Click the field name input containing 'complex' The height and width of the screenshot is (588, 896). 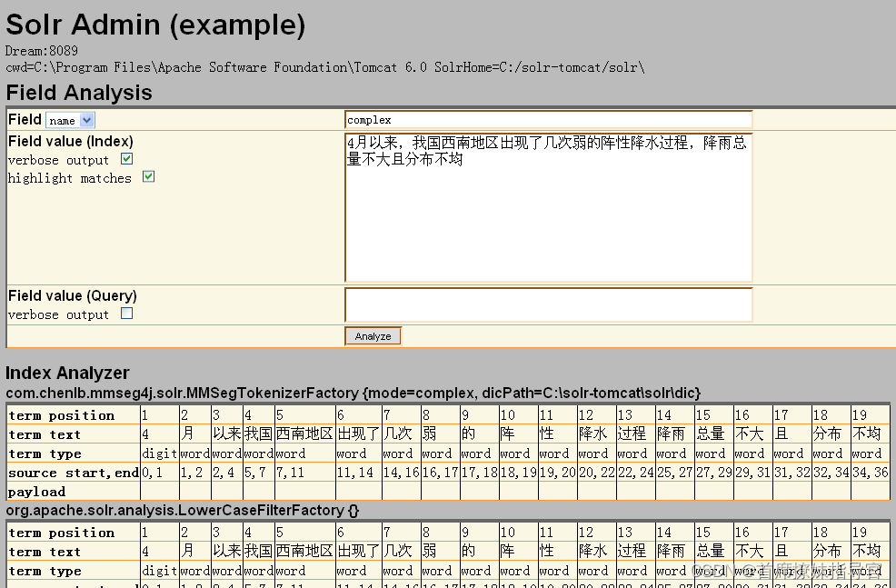tap(549, 120)
